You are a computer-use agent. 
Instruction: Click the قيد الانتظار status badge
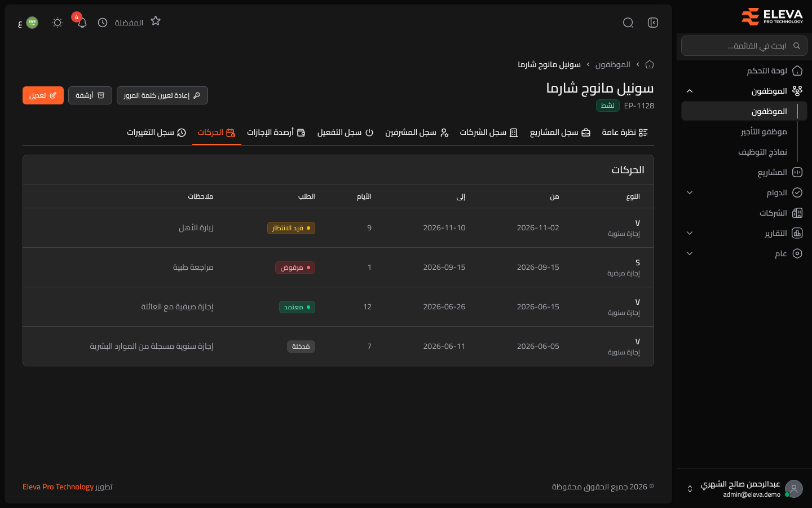[x=291, y=228]
